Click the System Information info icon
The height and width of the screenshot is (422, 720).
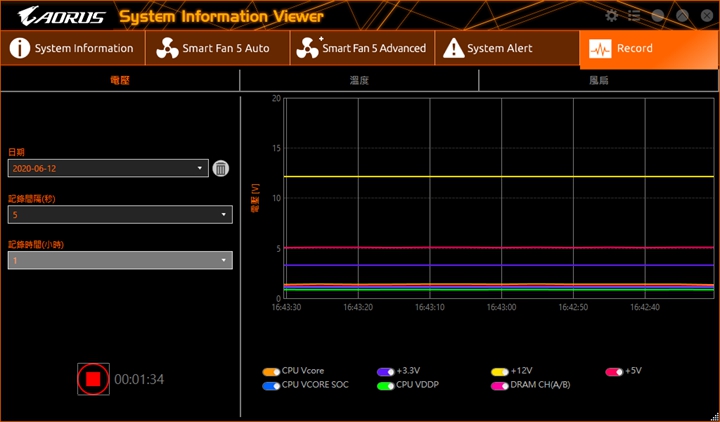(19, 48)
